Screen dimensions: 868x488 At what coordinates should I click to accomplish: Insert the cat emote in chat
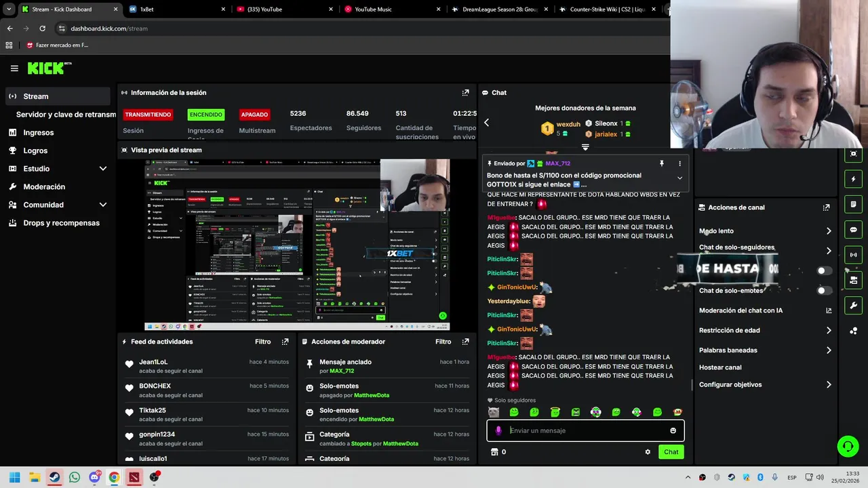point(493,412)
